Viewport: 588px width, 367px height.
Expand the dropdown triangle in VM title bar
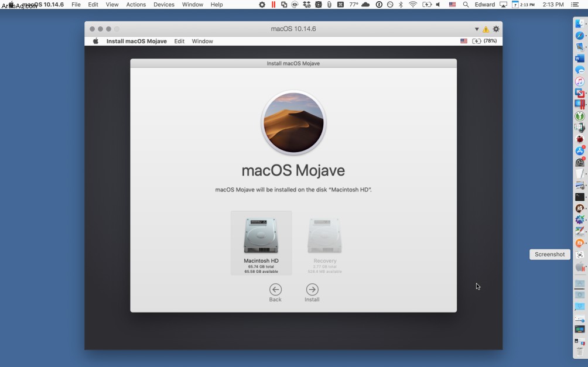point(477,29)
